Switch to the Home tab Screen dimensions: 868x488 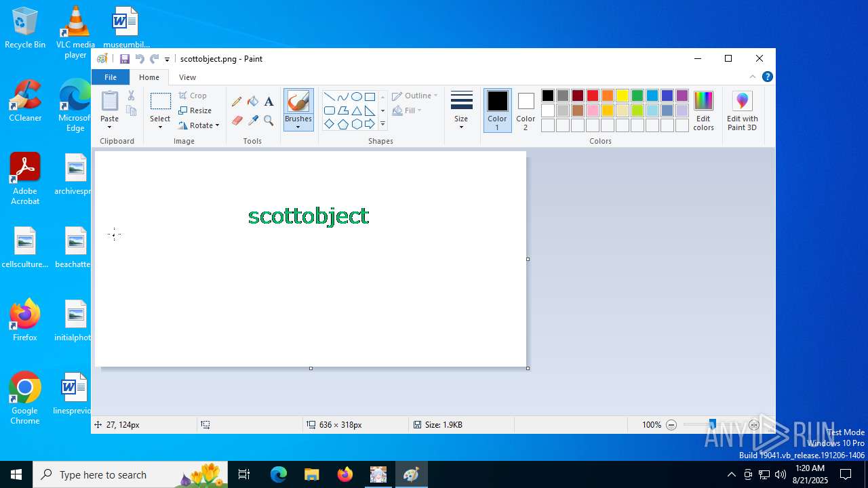coord(149,77)
